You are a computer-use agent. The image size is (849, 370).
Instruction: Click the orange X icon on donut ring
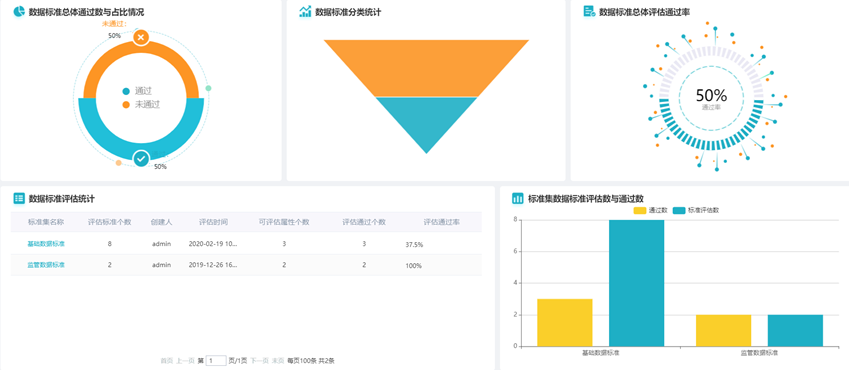141,37
